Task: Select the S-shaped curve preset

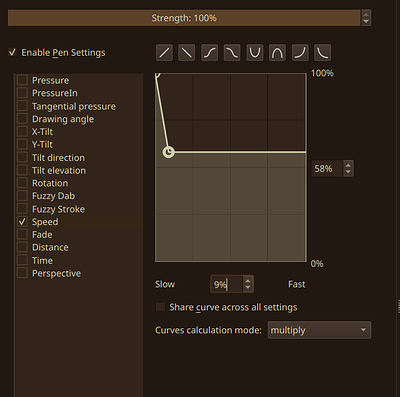Action: click(x=209, y=53)
